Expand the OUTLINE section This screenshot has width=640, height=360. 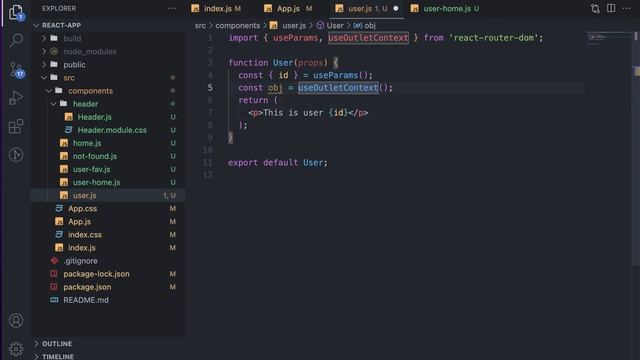(x=57, y=344)
